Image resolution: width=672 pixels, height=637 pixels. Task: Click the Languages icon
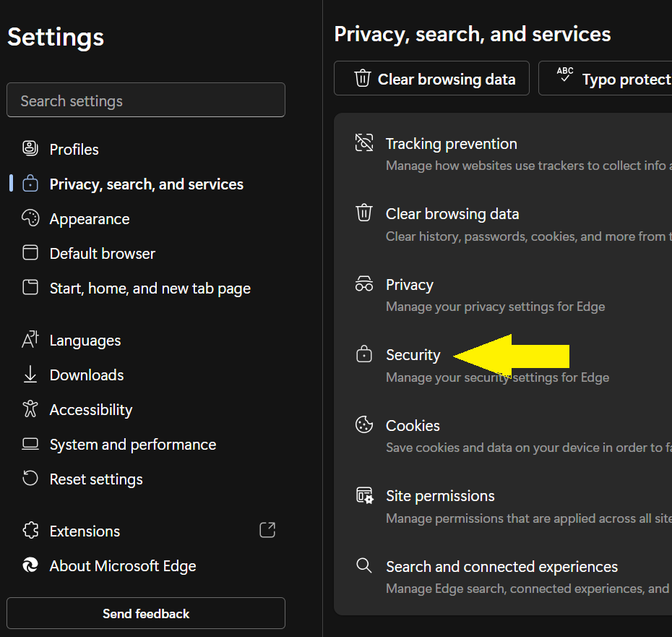click(x=30, y=339)
